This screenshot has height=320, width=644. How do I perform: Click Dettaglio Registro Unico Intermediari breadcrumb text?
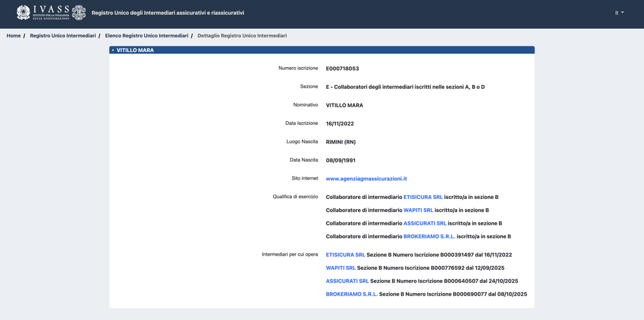(x=242, y=36)
